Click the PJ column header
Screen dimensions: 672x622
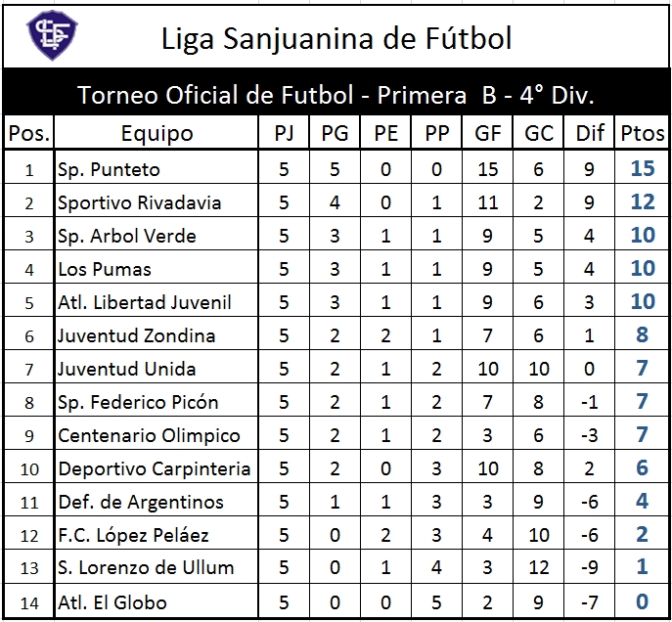pos(284,133)
